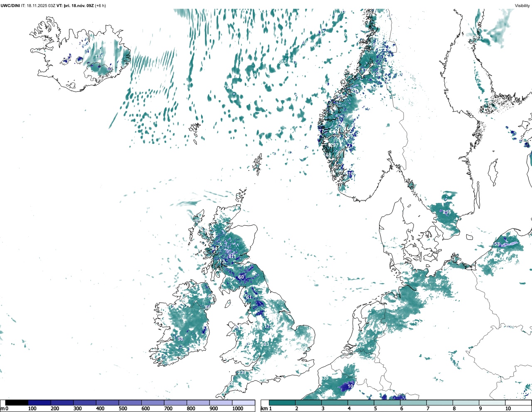Image resolution: width=532 pixels, height=412 pixels.
Task: Select the 700–800 m lavender band
Action: click(175, 403)
